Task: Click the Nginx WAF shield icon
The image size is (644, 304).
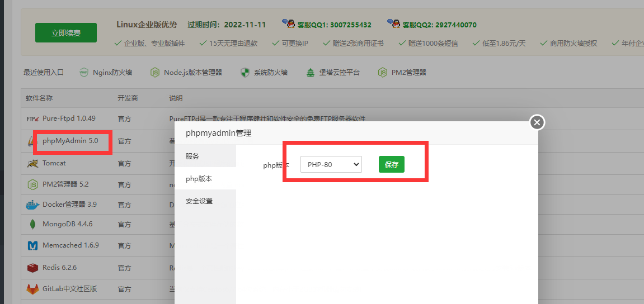Action: [x=84, y=73]
